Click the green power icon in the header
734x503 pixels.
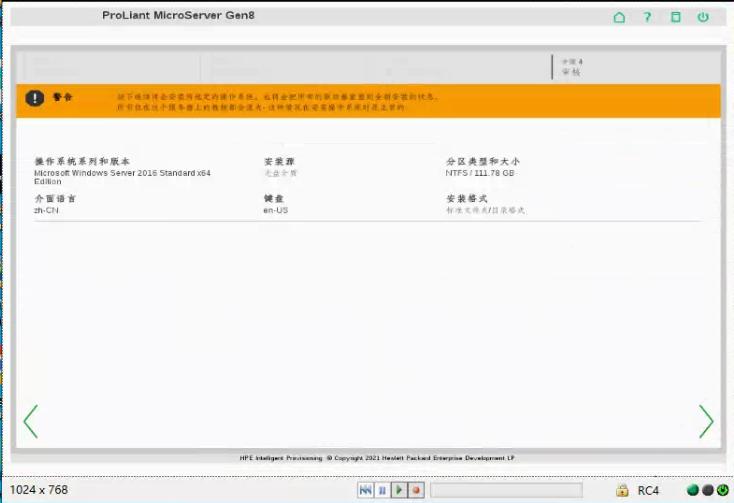(703, 17)
